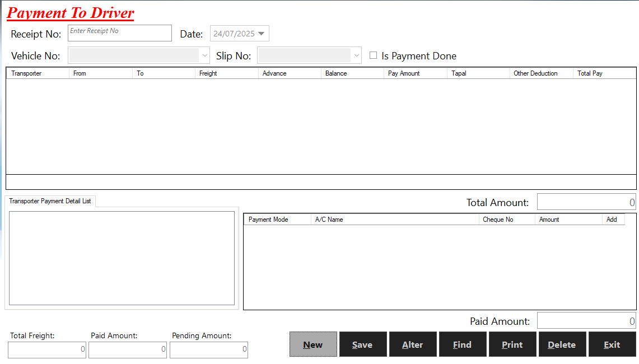639x364 pixels.
Task: Click the Pending Amount field
Action: pos(208,349)
